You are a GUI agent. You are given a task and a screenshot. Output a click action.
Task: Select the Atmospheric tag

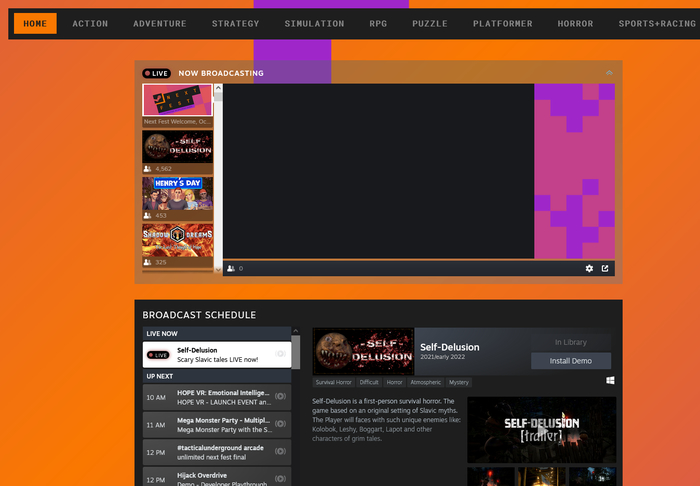click(425, 382)
